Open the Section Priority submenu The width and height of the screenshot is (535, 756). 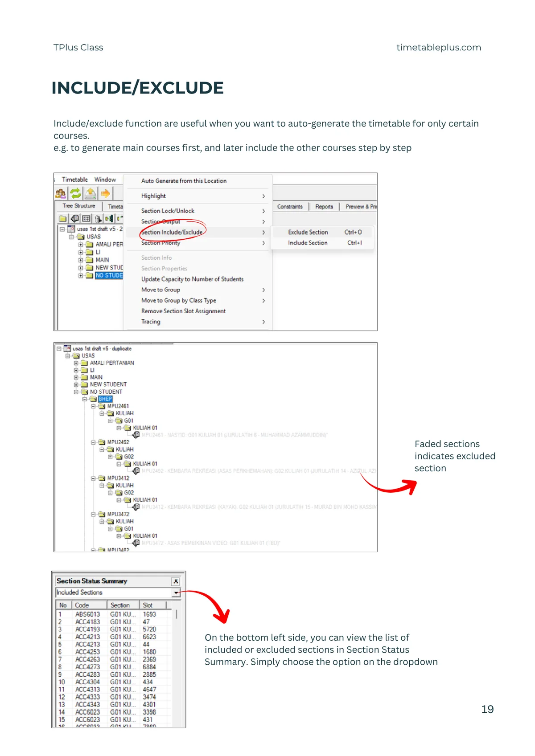[199, 243]
